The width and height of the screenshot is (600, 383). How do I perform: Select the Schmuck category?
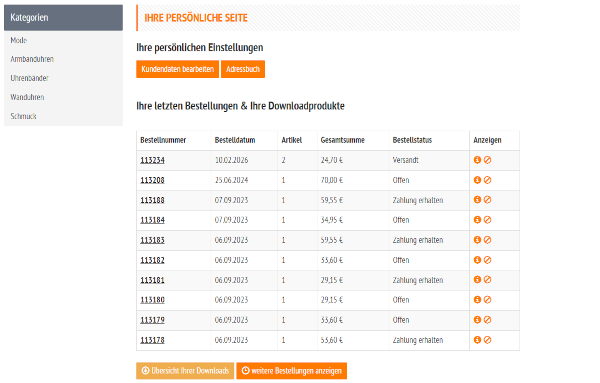point(23,116)
